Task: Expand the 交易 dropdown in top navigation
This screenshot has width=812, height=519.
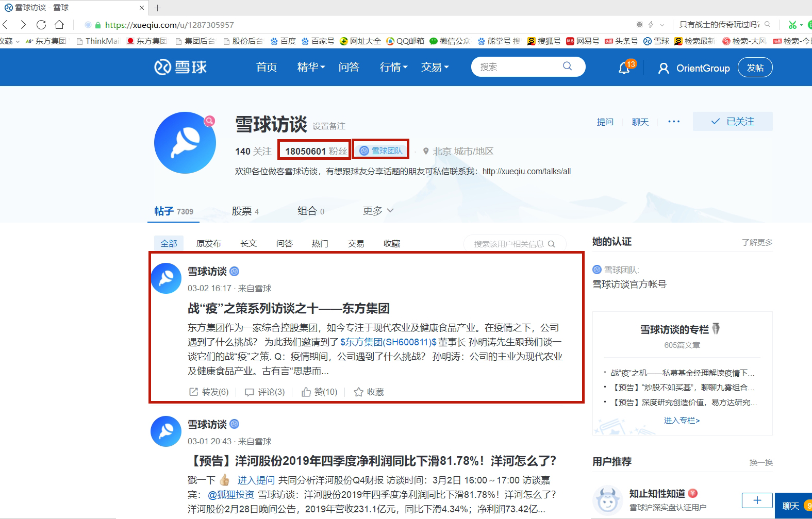Action: coord(435,67)
